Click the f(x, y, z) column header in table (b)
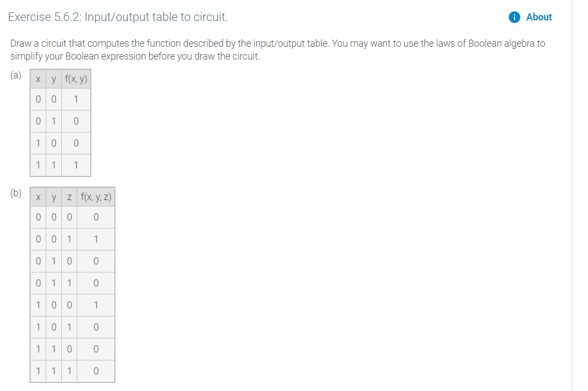 (96, 196)
